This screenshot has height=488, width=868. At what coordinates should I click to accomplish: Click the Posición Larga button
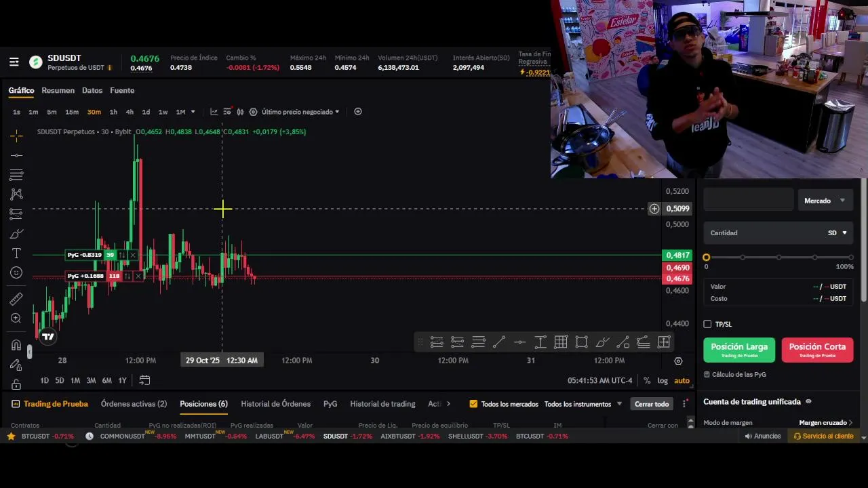click(x=739, y=350)
